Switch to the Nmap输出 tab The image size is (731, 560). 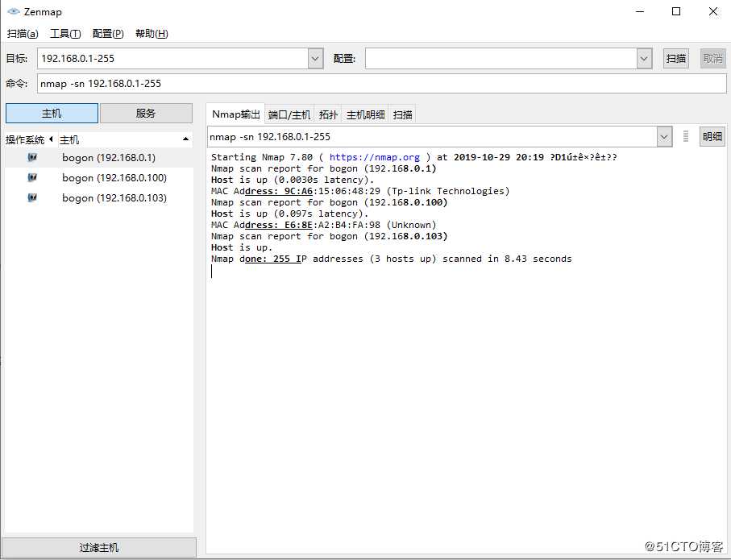point(236,114)
